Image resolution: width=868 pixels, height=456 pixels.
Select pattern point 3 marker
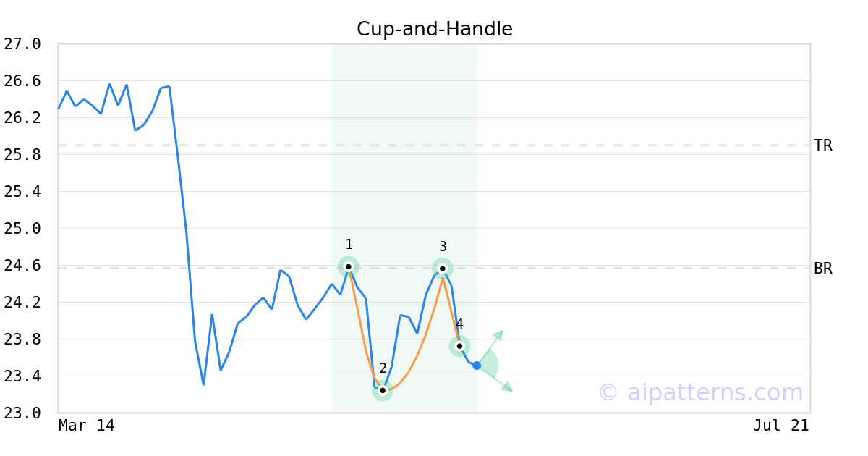click(443, 269)
